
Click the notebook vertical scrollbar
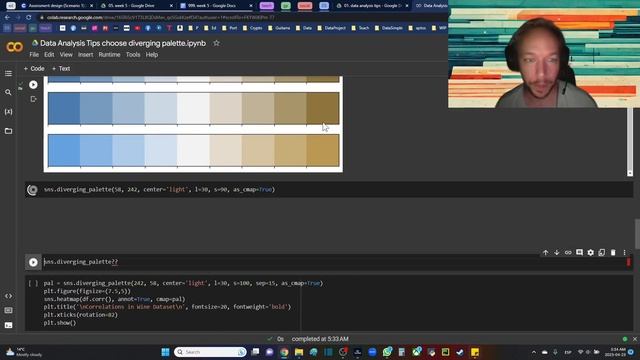pos(637,233)
